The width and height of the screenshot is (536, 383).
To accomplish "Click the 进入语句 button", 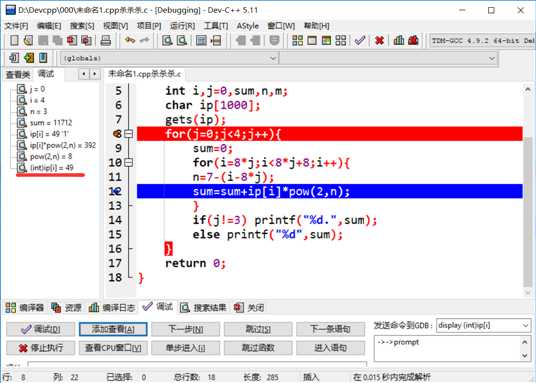I will click(331, 348).
